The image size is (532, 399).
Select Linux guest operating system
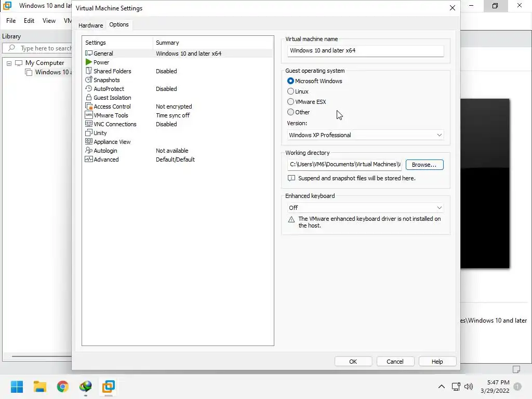[x=290, y=91]
